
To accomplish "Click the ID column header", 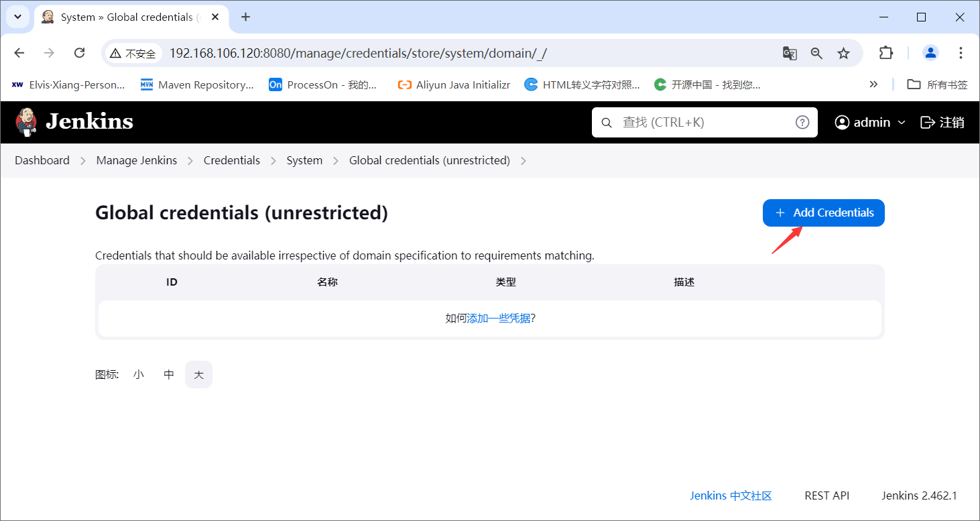I will pos(172,282).
